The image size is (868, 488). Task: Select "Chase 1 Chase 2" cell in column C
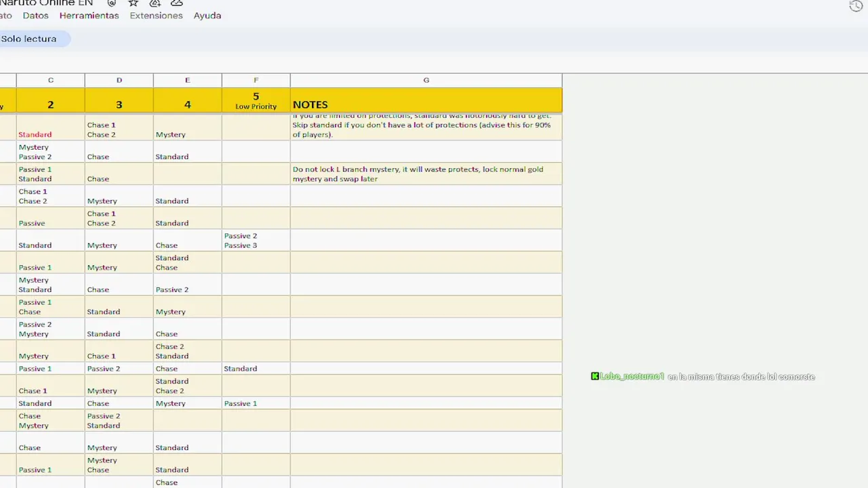pos(51,196)
